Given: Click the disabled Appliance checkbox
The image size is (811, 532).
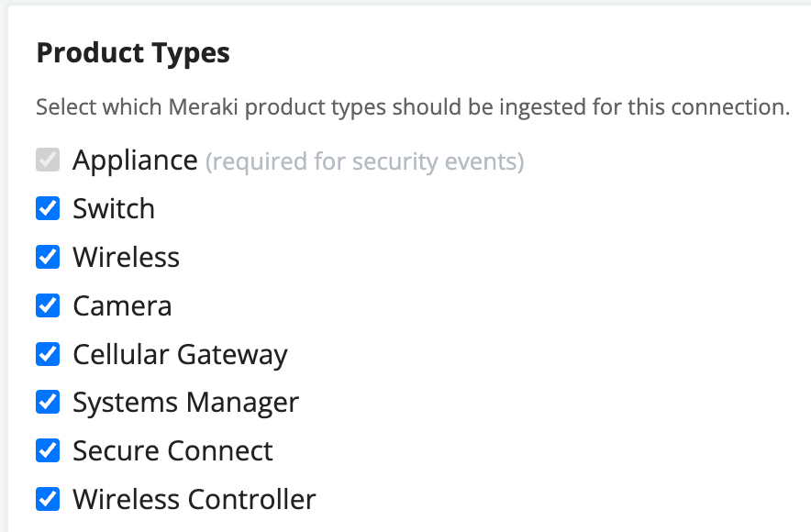Looking at the screenshot, I should [48, 160].
